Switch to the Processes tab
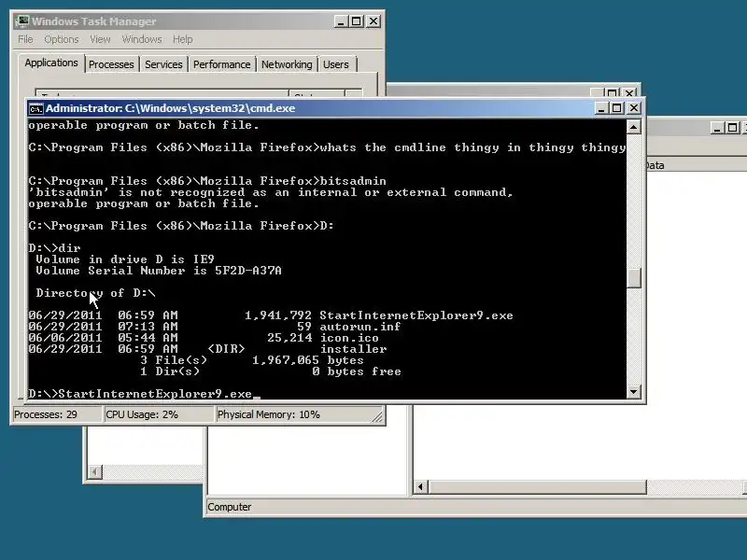Image resolution: width=747 pixels, height=560 pixels. 111,64
